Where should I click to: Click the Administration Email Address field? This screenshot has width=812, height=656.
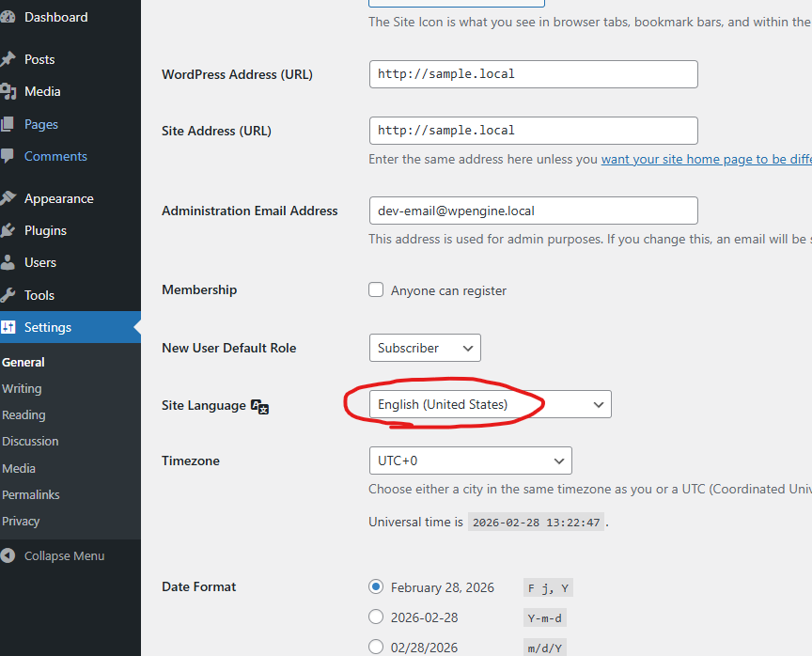tap(533, 211)
